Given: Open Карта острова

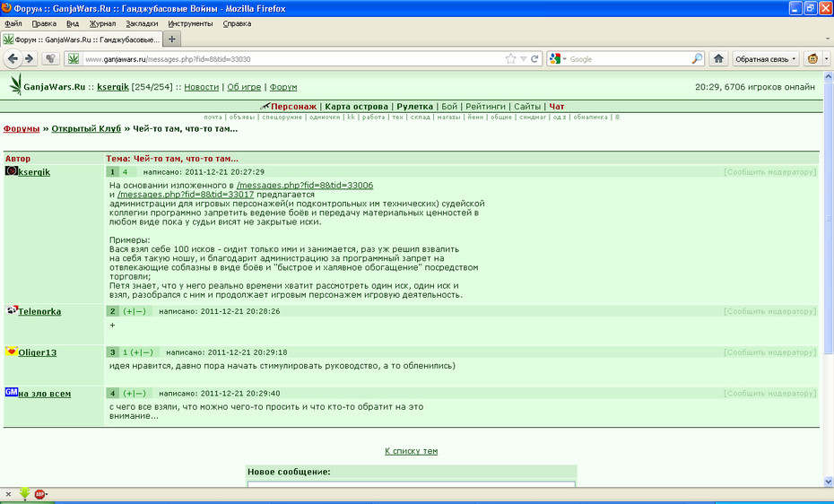Looking at the screenshot, I should (x=356, y=107).
